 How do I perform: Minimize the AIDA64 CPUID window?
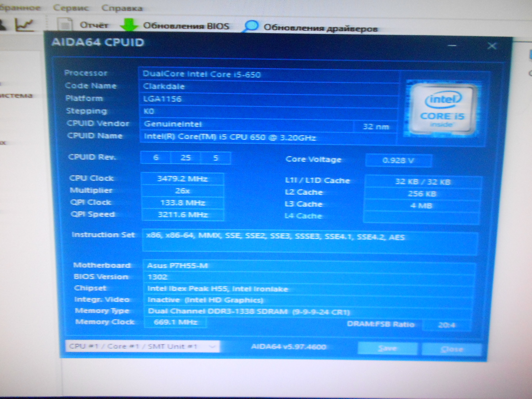click(x=452, y=46)
